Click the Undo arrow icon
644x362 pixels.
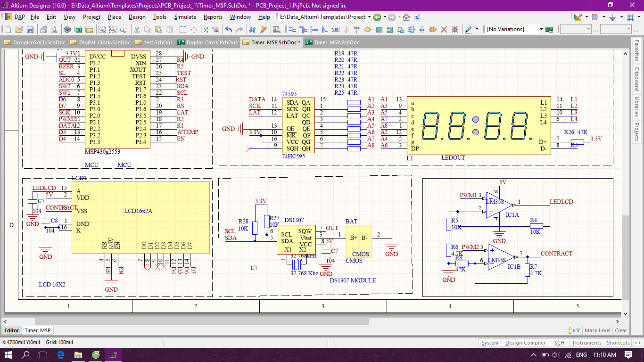pyautogui.click(x=229, y=29)
